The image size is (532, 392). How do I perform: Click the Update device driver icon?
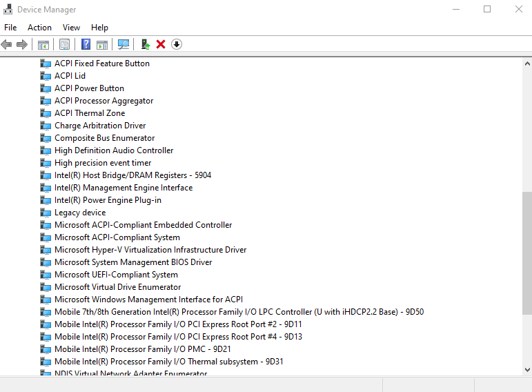tap(145, 44)
